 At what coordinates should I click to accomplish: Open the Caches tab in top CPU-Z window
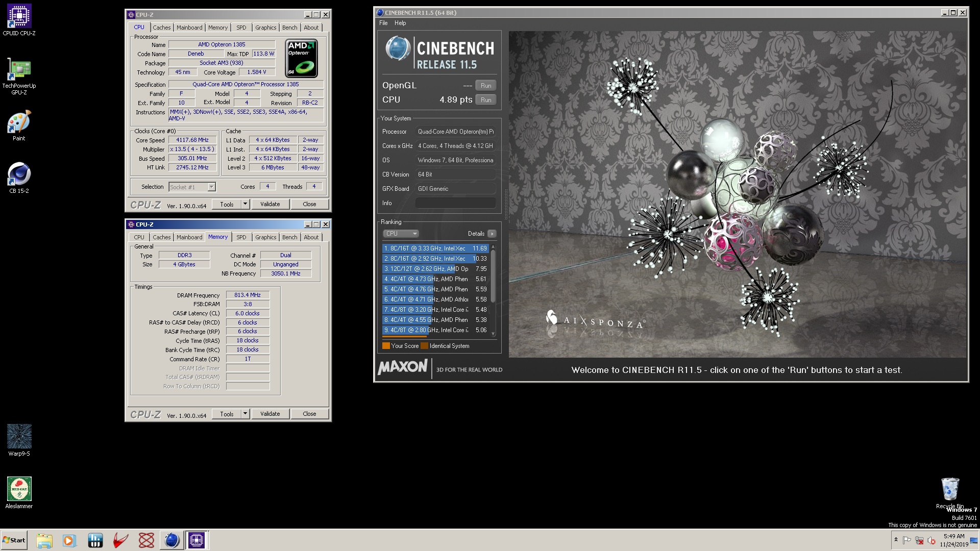[162, 28]
